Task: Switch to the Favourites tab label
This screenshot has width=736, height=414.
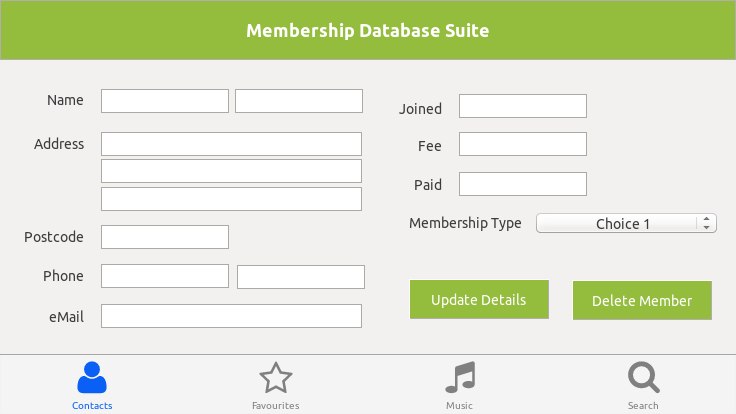Action: point(275,405)
